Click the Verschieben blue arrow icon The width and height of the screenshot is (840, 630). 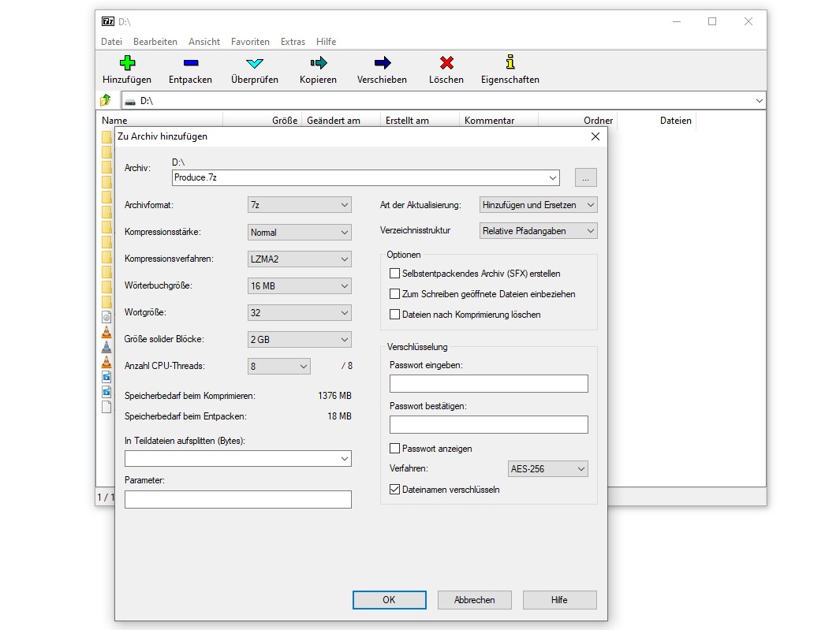[x=383, y=62]
